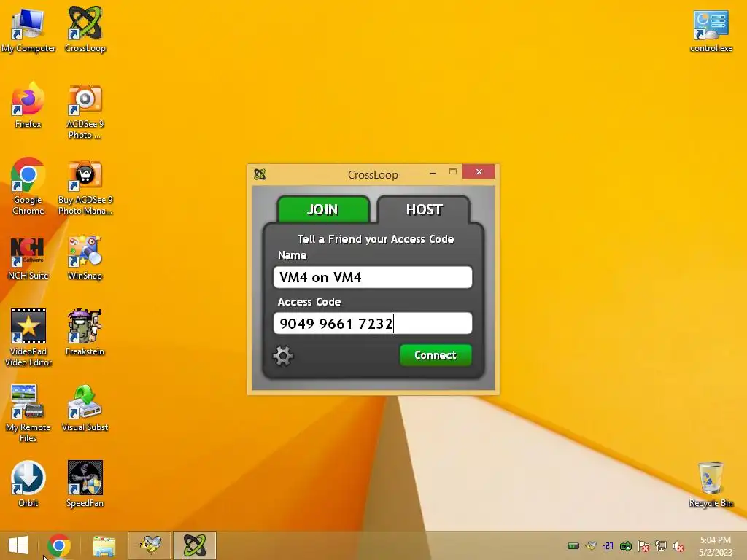Viewport: 747px width, 560px height.
Task: Select the Freakstein desktop icon
Action: point(85,332)
